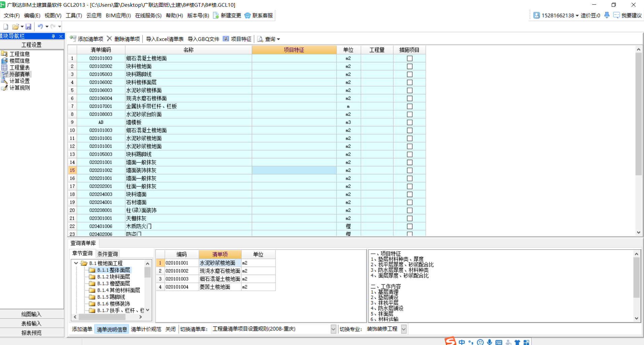644x345 pixels.
Task: Open the 切换专业 combo box
Action: 404,329
